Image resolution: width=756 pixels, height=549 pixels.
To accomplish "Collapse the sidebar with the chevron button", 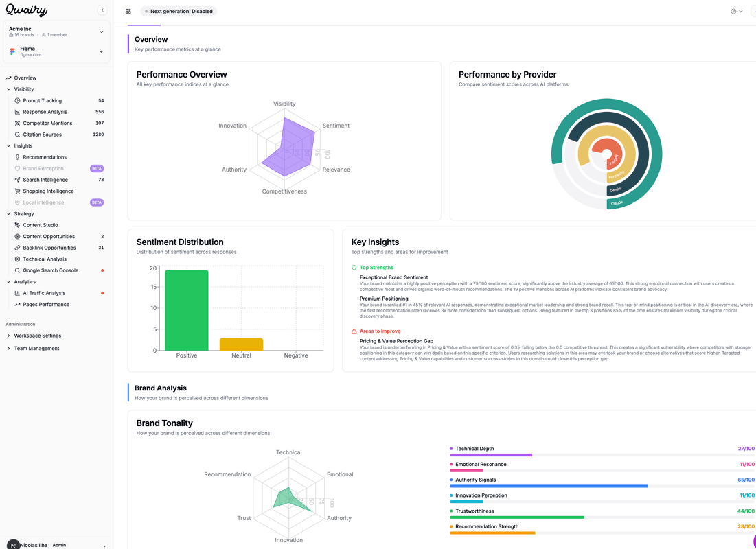I will [x=102, y=10].
